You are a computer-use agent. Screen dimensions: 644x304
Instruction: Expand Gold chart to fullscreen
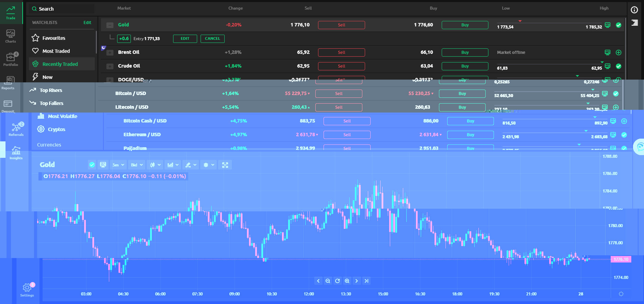[x=225, y=165]
